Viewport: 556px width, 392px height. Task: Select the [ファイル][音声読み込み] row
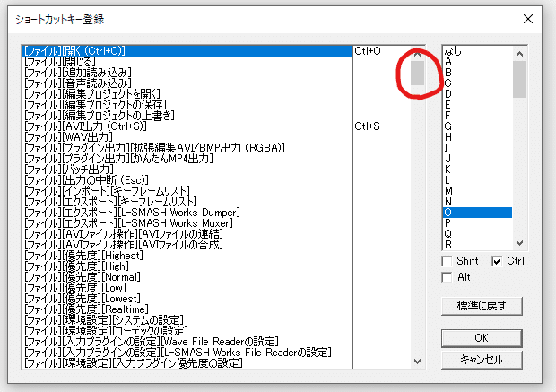(x=187, y=83)
